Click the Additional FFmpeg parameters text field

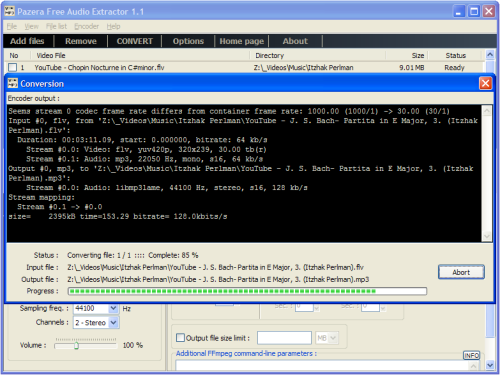(x=322, y=366)
